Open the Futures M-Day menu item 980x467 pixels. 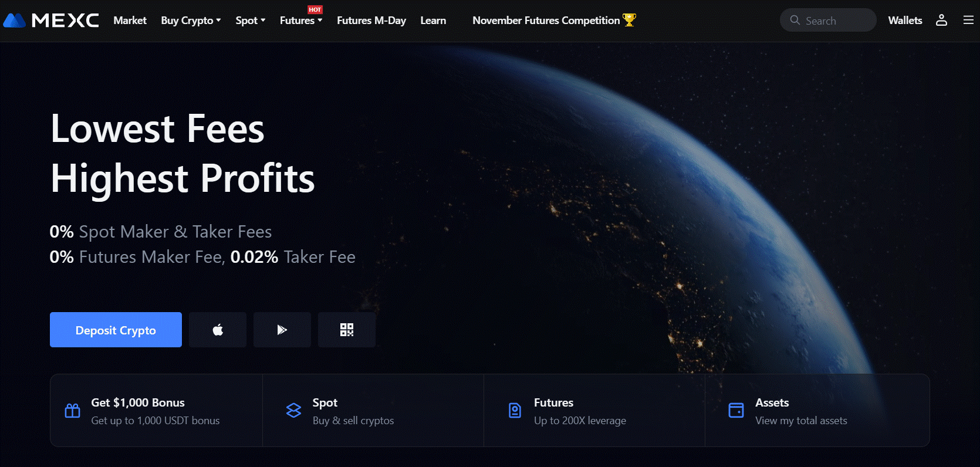point(371,21)
